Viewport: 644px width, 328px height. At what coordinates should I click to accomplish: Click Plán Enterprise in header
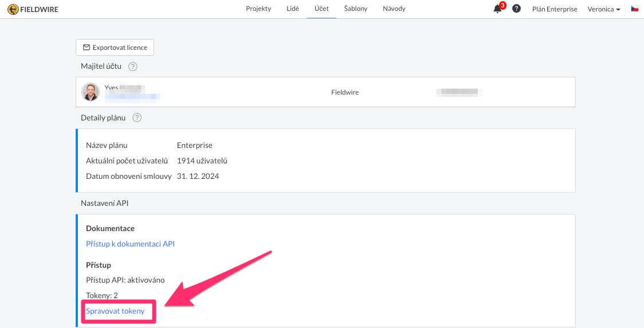pos(555,9)
